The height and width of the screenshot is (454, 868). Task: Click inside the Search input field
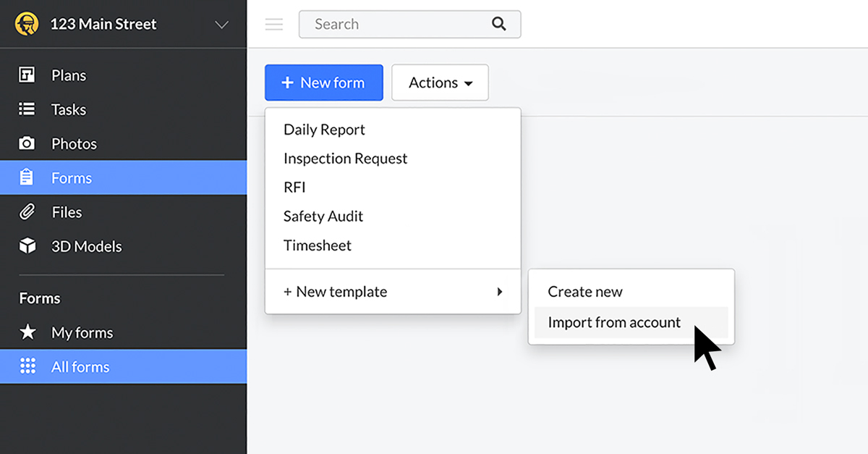pos(391,24)
